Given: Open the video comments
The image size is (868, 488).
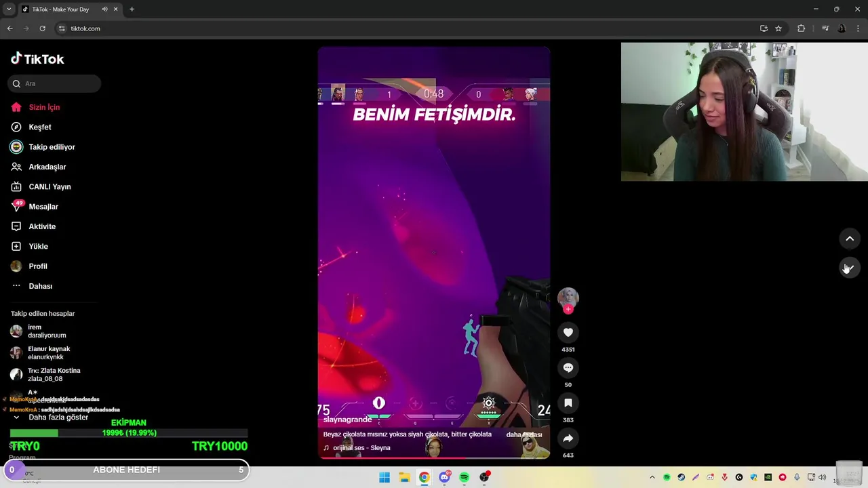Looking at the screenshot, I should pyautogui.click(x=568, y=367).
